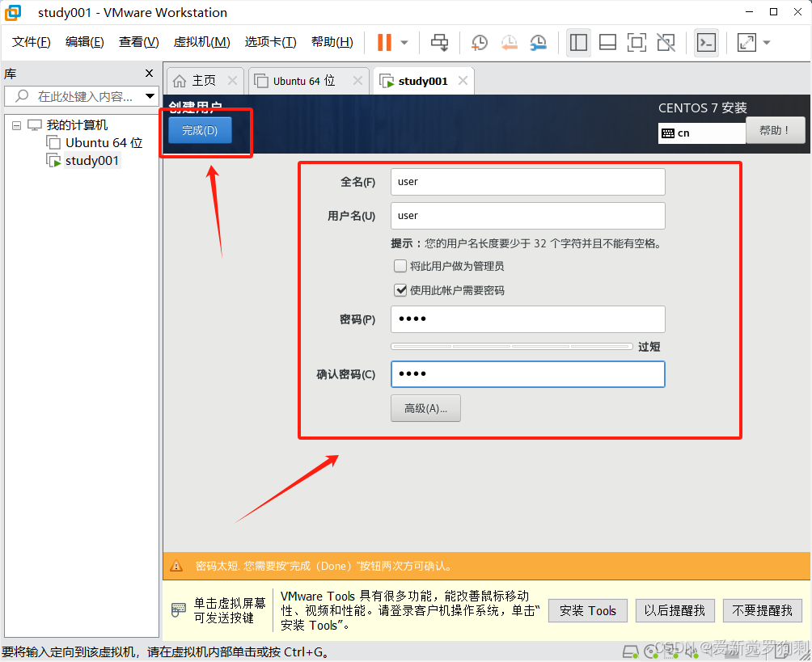
Task: Click the 用户名(U) username field
Action: coord(527,216)
